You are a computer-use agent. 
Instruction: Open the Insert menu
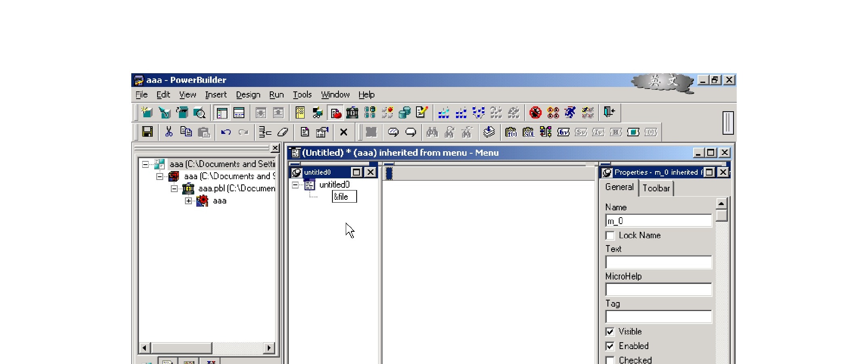(x=216, y=95)
